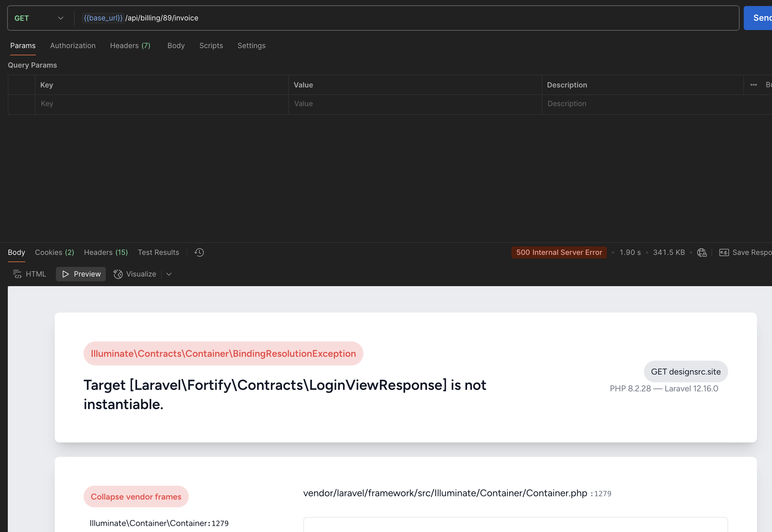Open request Headers (7) tab
Viewport: 772px width, 532px height.
point(130,46)
